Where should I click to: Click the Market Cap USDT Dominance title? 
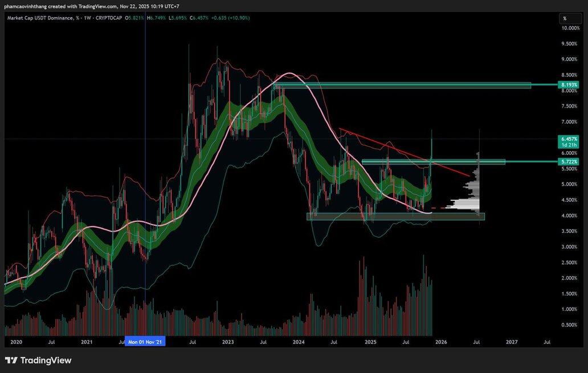pos(40,18)
